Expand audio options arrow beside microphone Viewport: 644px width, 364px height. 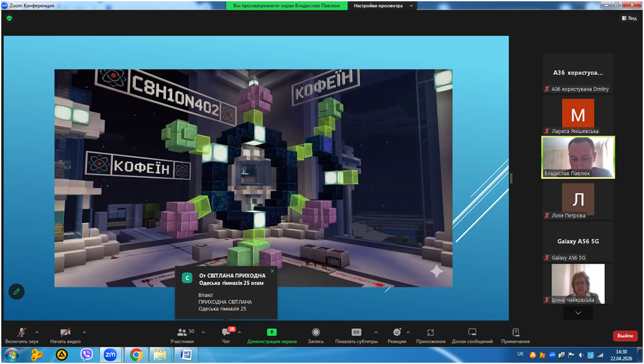click(x=37, y=332)
